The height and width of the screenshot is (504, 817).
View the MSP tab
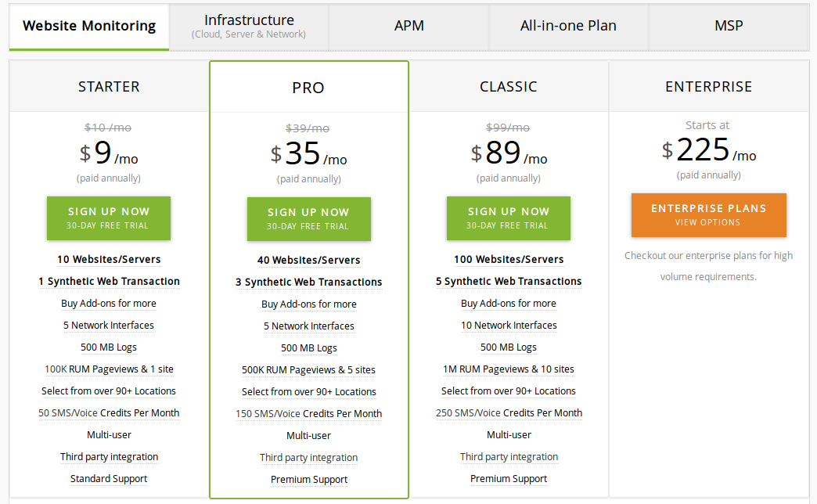point(728,25)
